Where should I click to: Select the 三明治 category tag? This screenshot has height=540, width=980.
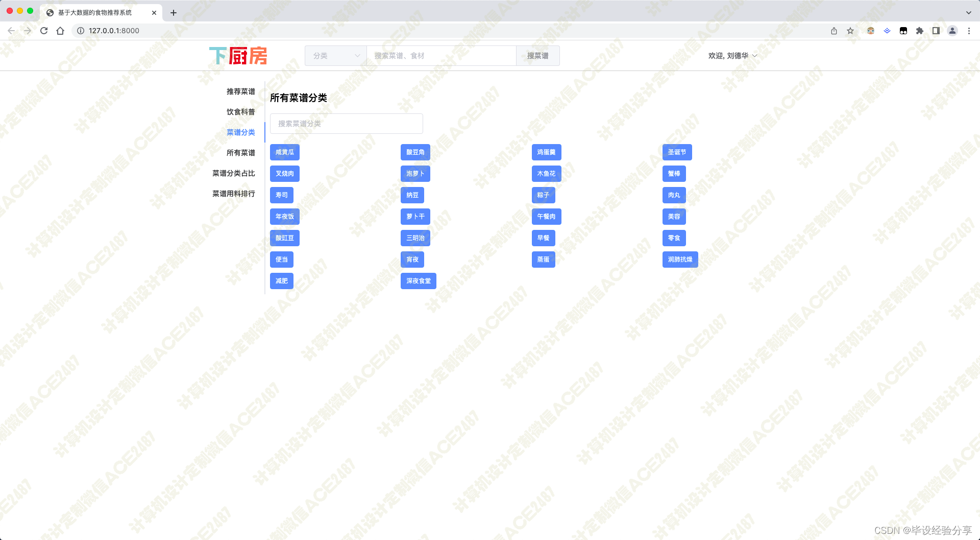tap(415, 238)
